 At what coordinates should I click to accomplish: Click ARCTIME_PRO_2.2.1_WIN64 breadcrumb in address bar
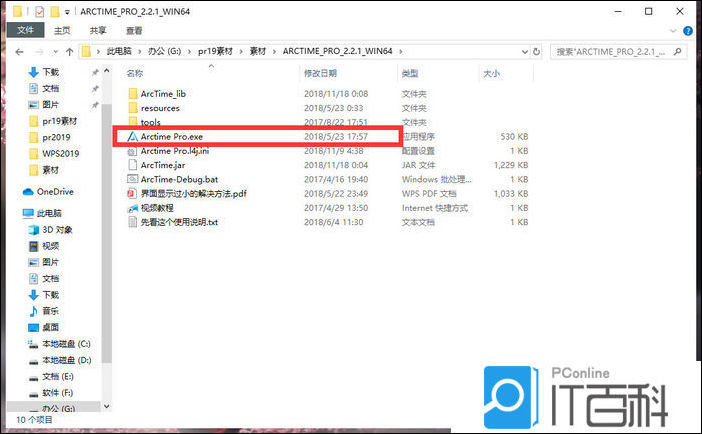pyautogui.click(x=338, y=52)
